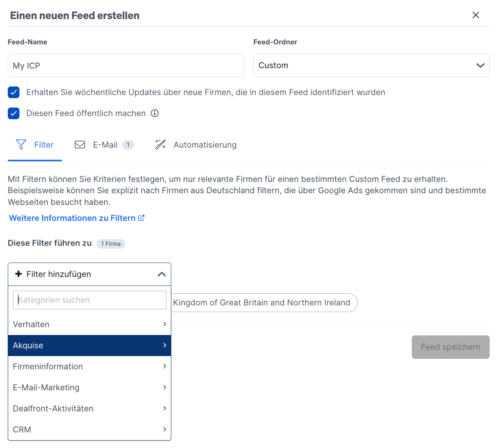Viewport: 499px width, 448px height.
Task: Uncheck 'Diesen Feed öffentlich machen'
Action: point(14,113)
